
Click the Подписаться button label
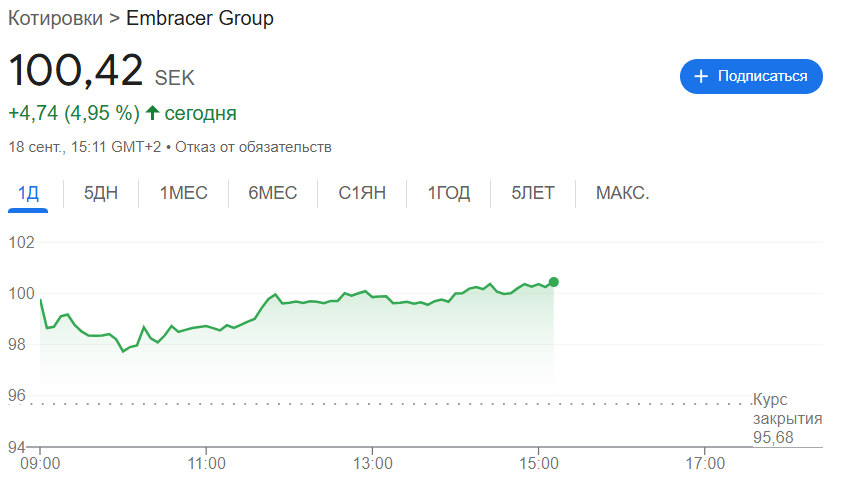point(762,77)
